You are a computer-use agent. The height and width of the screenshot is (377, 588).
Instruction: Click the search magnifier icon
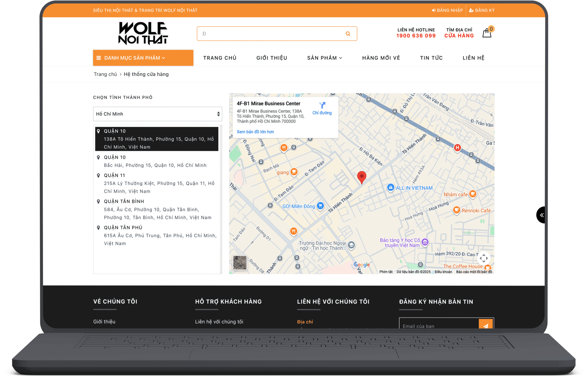point(348,34)
